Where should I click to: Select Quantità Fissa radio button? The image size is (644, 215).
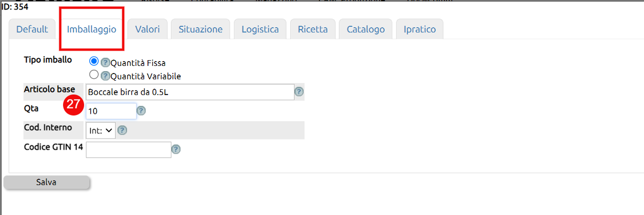pos(94,61)
